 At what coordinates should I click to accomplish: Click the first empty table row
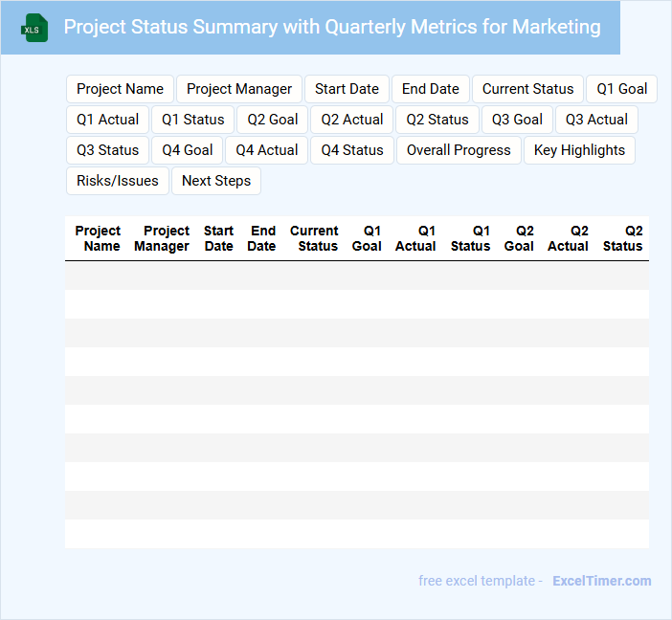(356, 276)
